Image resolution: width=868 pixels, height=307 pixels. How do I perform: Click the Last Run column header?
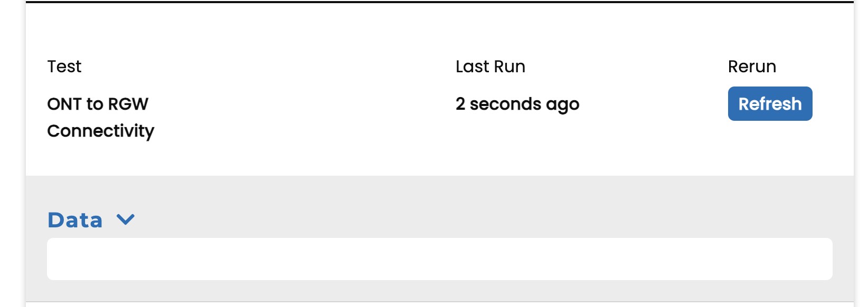pyautogui.click(x=490, y=66)
